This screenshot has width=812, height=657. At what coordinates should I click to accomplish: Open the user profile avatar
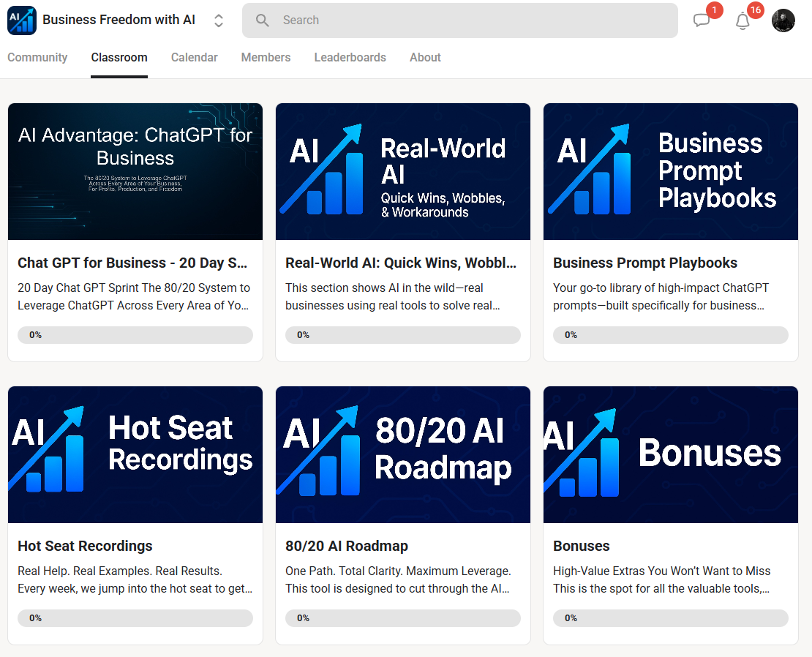pyautogui.click(x=783, y=20)
